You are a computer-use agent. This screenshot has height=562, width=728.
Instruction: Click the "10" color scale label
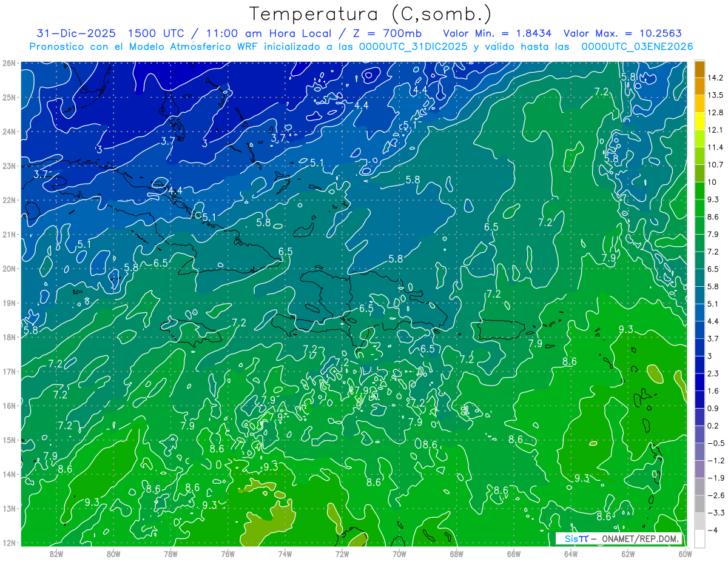pos(713,182)
